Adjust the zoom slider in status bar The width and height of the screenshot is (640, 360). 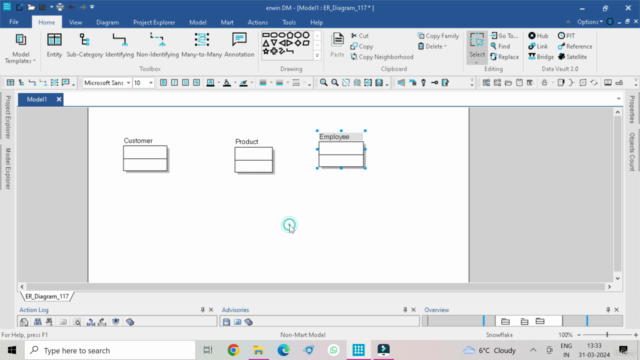click(x=607, y=335)
